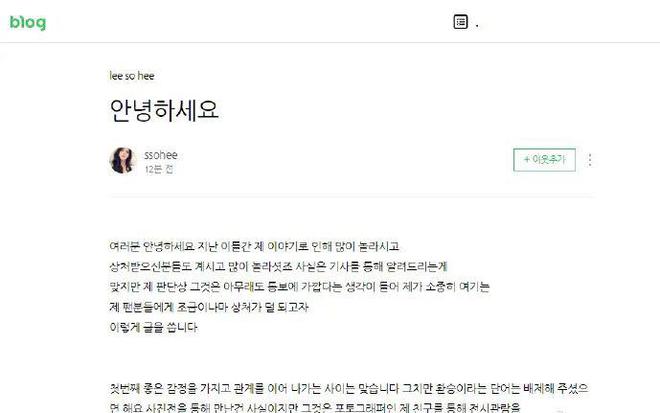
Task: Click the line starting 상처받으신분들도
Action: [x=278, y=266]
